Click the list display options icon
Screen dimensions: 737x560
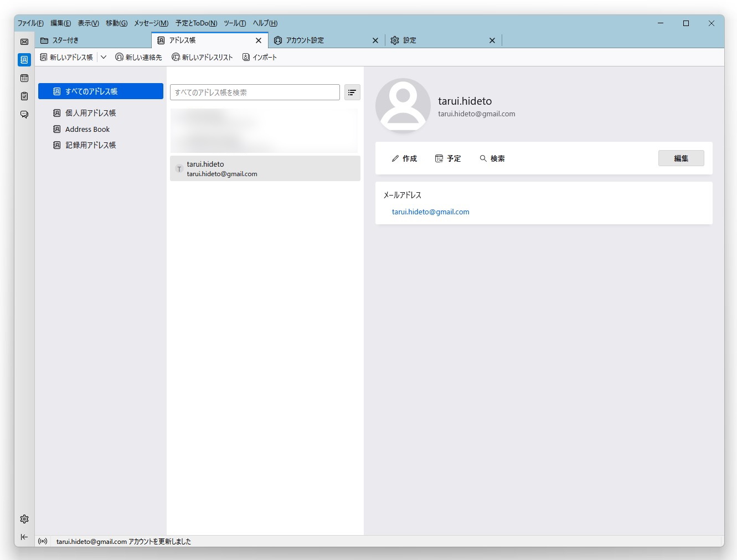pos(352,93)
